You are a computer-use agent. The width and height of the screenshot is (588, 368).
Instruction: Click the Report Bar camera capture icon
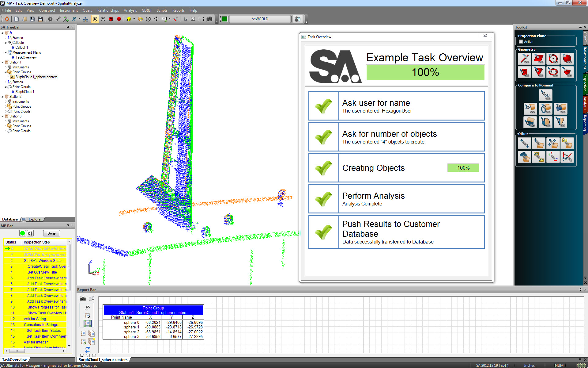83,298
